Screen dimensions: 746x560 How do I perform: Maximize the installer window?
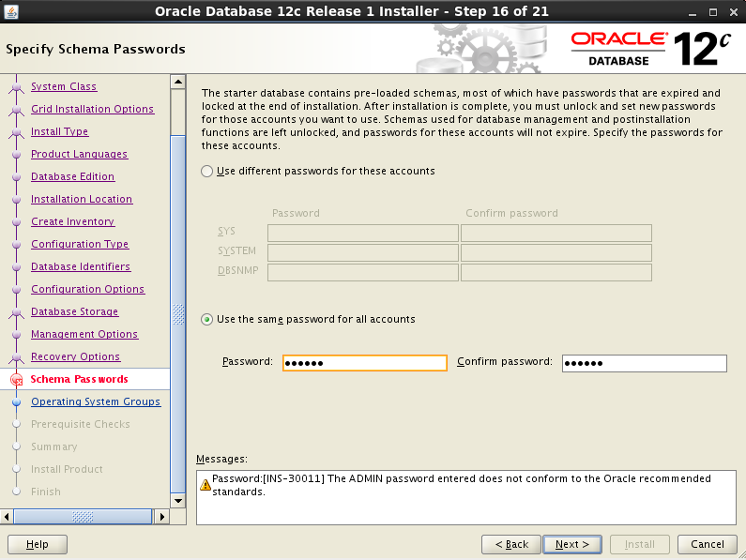[713, 12]
